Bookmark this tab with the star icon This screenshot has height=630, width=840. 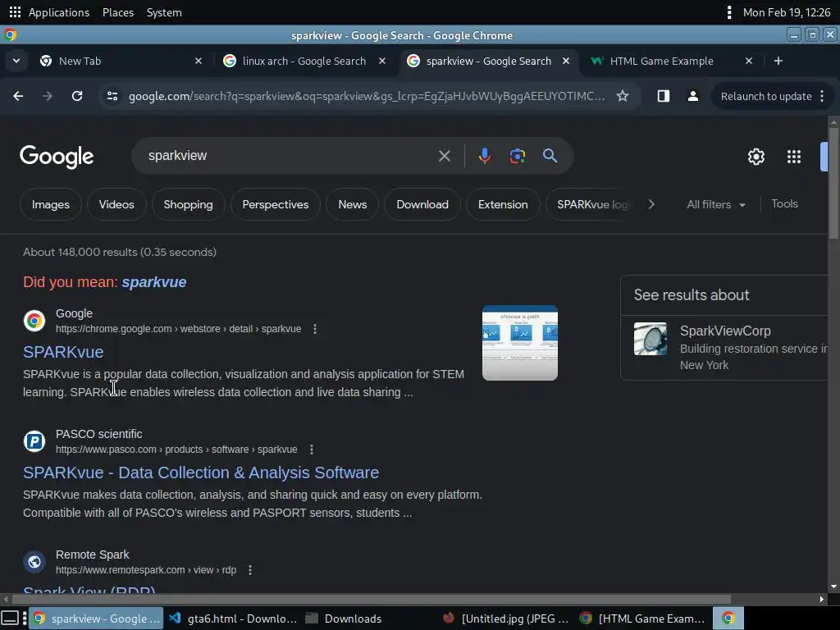point(622,96)
